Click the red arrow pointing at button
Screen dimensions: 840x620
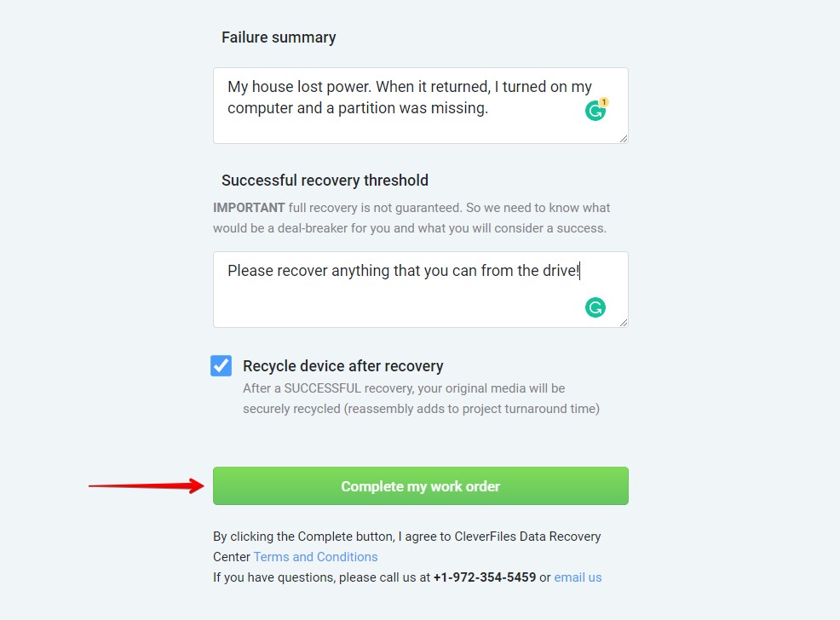[x=147, y=485]
